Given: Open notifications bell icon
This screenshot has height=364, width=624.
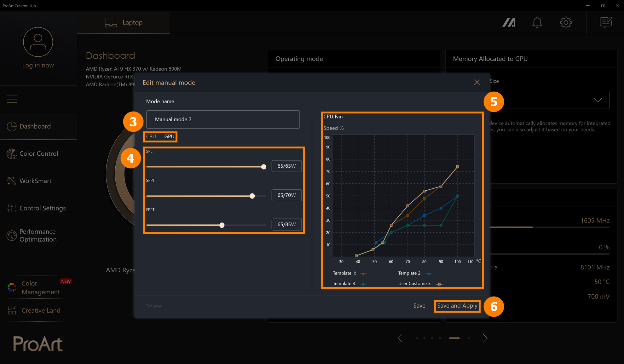Looking at the screenshot, I should click(537, 22).
